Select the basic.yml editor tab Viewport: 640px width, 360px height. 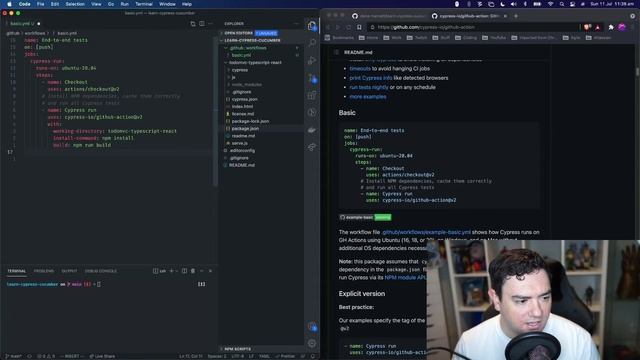tap(22, 24)
